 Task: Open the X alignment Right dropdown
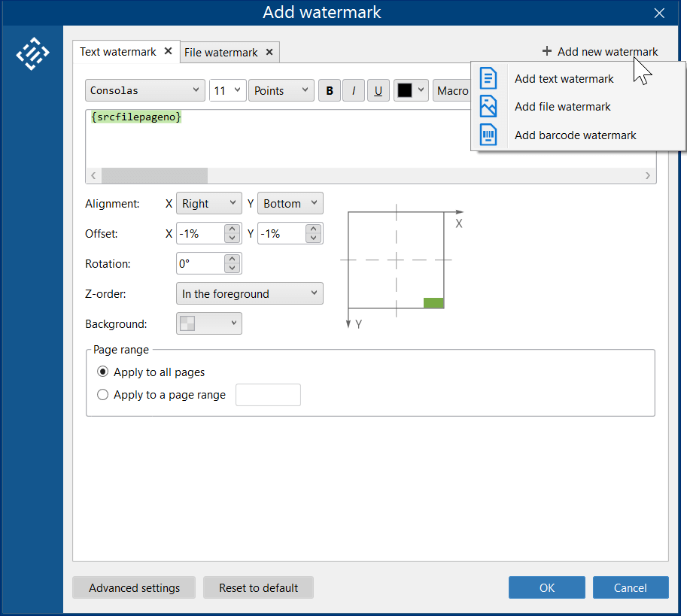pyautogui.click(x=209, y=203)
